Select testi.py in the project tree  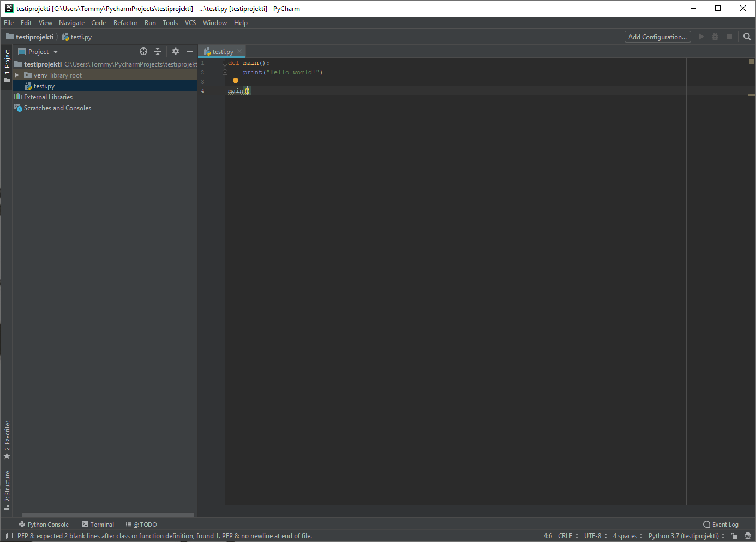(x=44, y=86)
